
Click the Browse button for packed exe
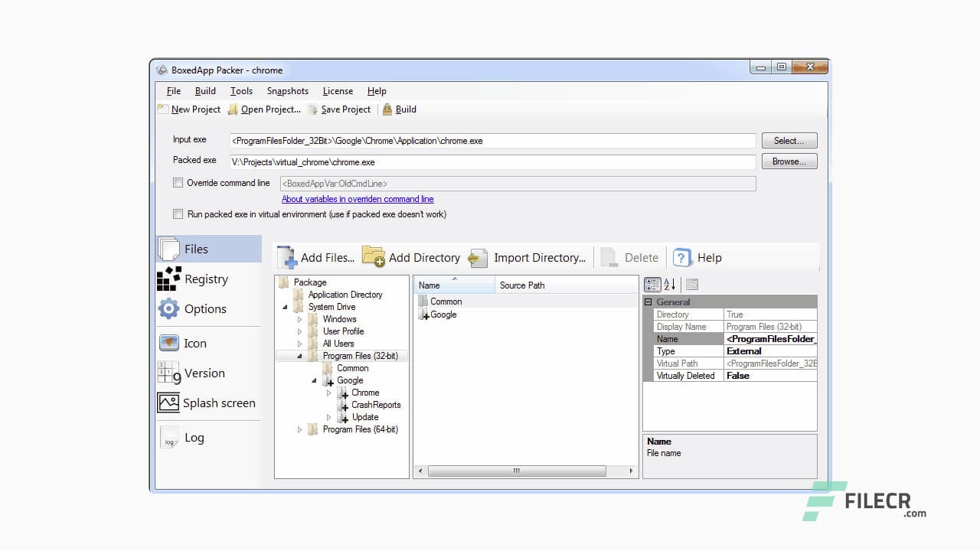click(x=789, y=161)
